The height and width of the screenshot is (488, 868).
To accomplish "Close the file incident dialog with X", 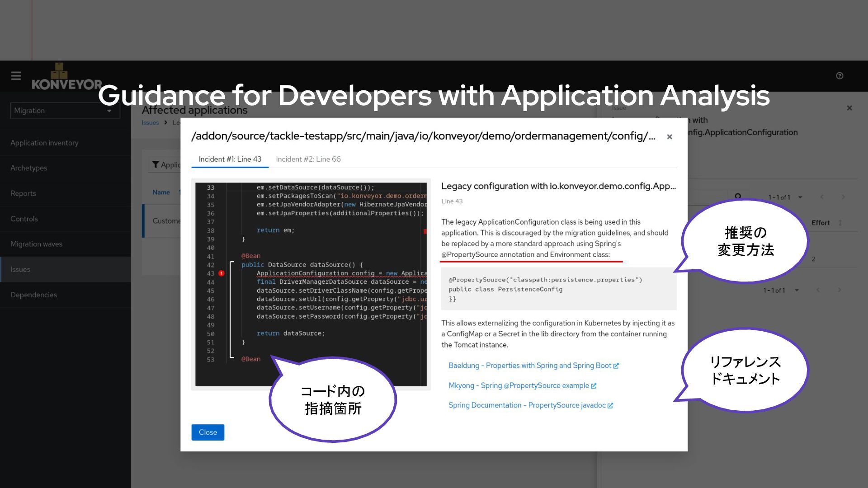I will (670, 137).
